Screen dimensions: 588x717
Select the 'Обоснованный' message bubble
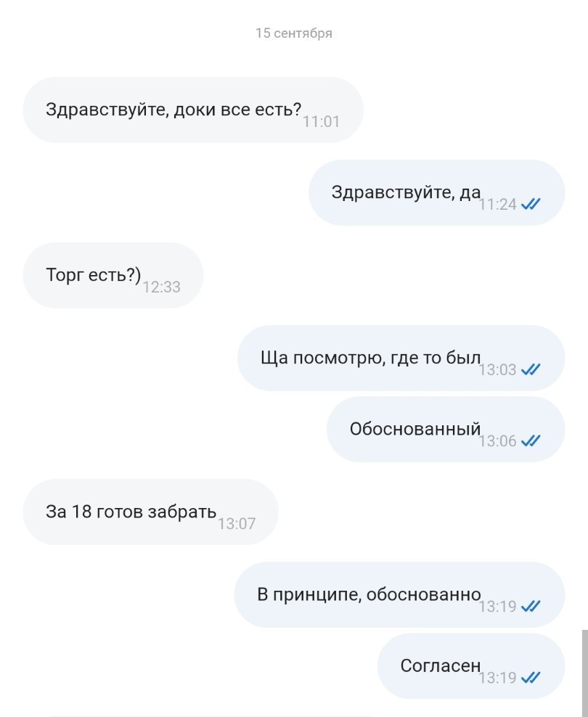tap(415, 429)
